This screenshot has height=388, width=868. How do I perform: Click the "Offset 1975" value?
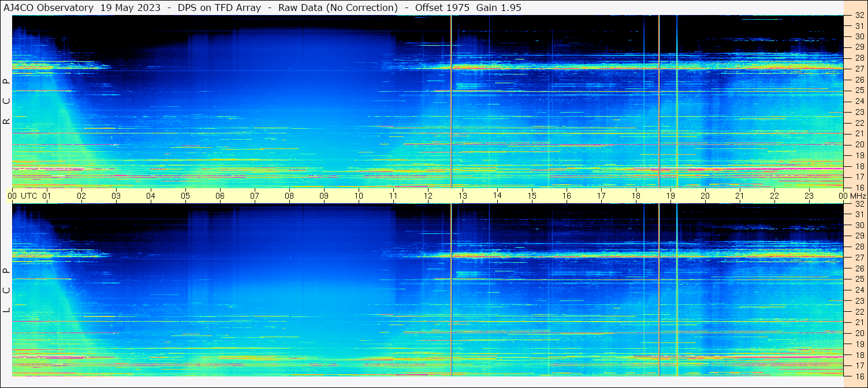pyautogui.click(x=442, y=8)
